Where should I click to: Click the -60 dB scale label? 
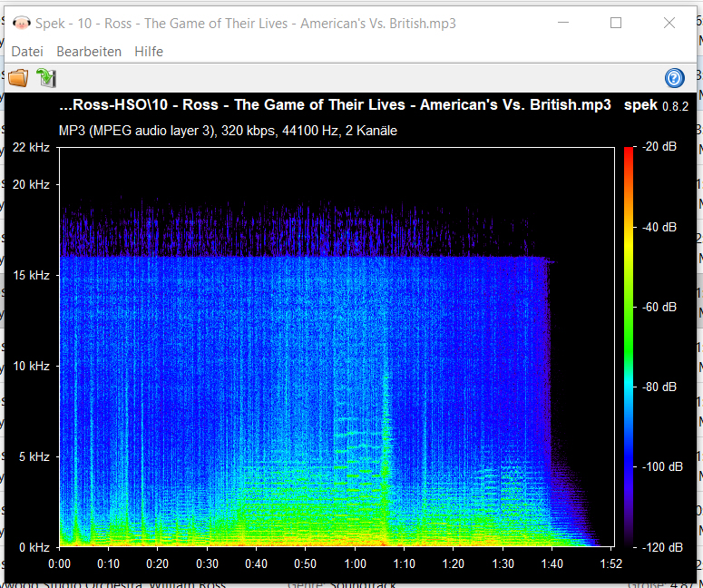[659, 307]
